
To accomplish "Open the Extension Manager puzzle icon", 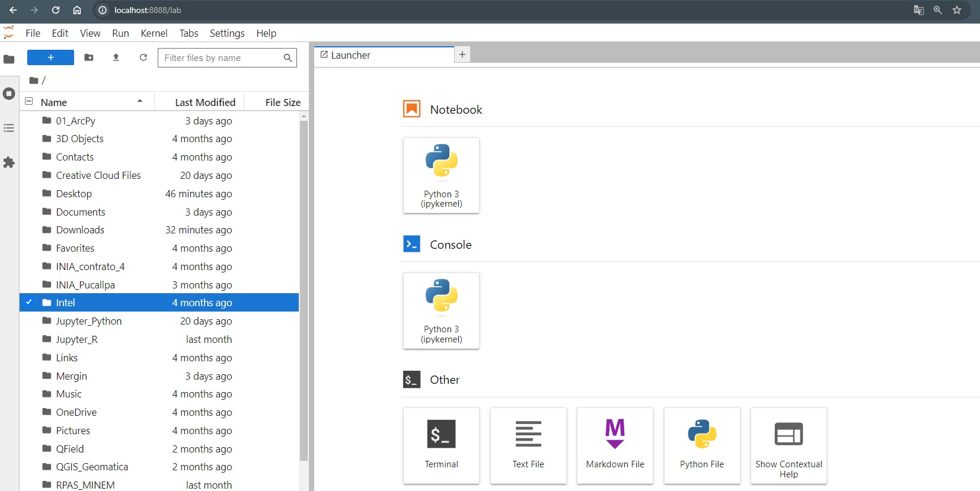I will point(9,162).
